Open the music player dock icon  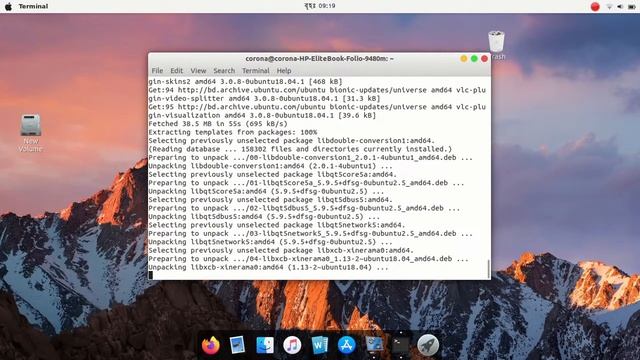292,345
